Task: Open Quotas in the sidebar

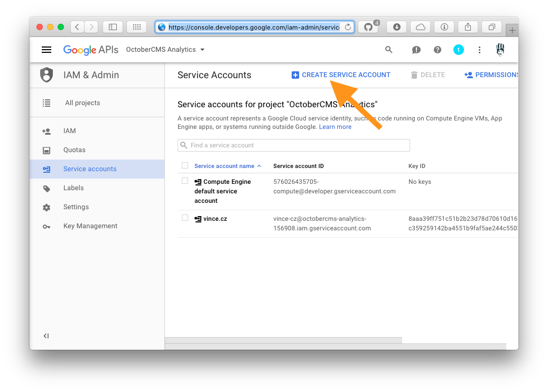Action: (x=97, y=150)
